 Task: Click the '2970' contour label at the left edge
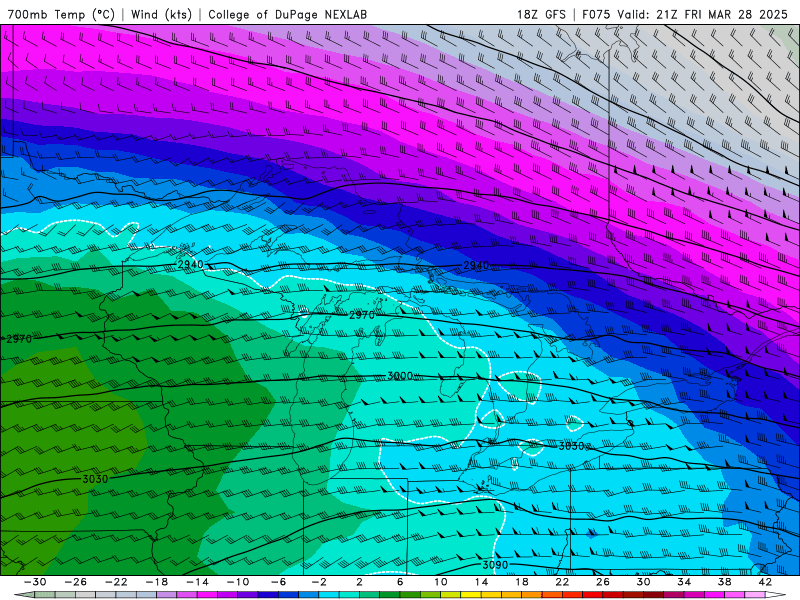19,339
